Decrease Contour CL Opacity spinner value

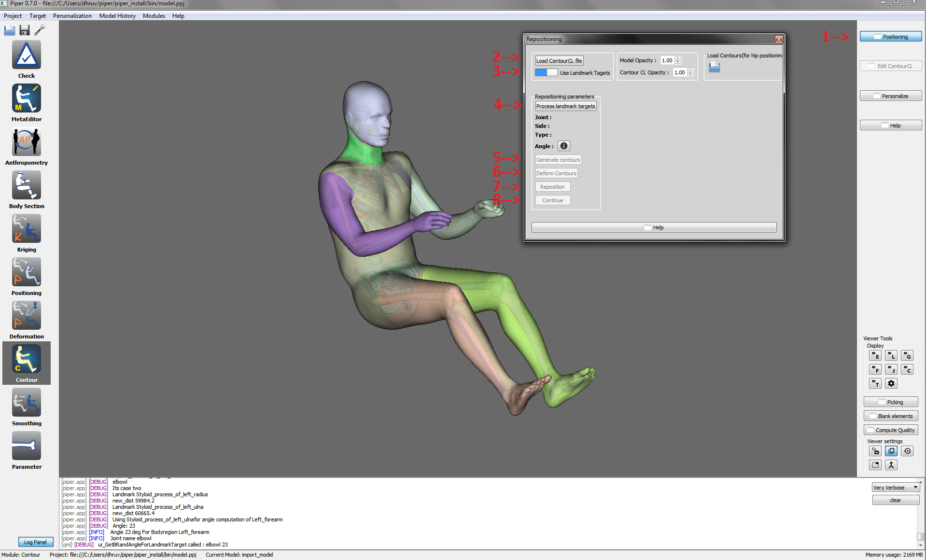pos(690,74)
